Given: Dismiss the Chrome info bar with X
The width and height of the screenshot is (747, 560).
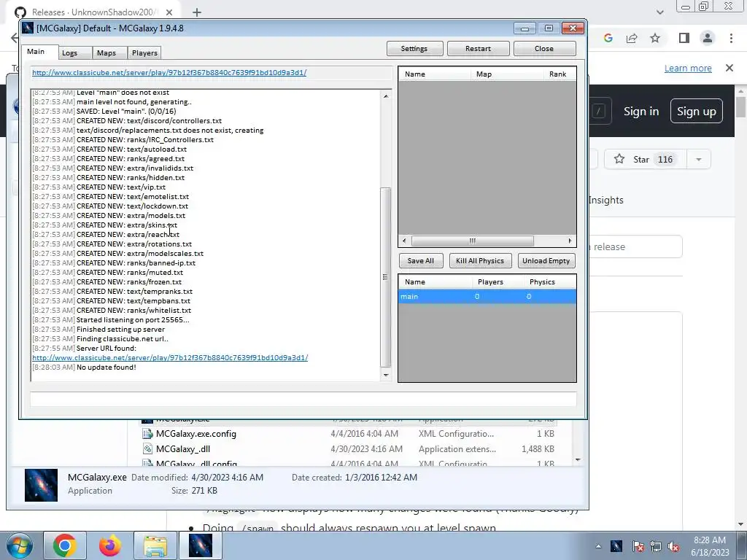Looking at the screenshot, I should click(729, 68).
